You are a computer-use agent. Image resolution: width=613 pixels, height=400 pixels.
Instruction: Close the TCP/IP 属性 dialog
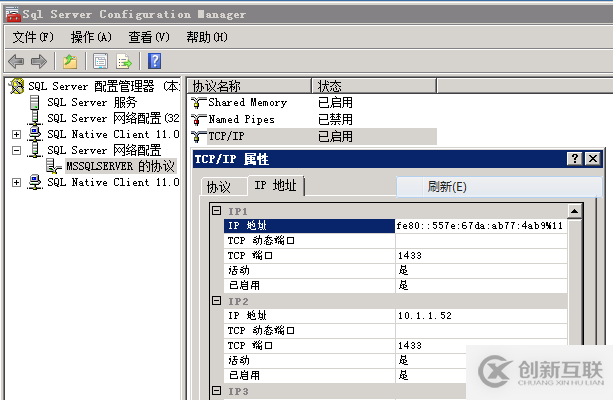click(593, 158)
